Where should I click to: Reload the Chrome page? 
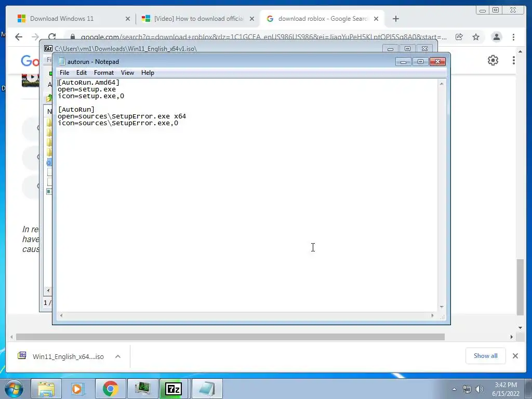52,37
